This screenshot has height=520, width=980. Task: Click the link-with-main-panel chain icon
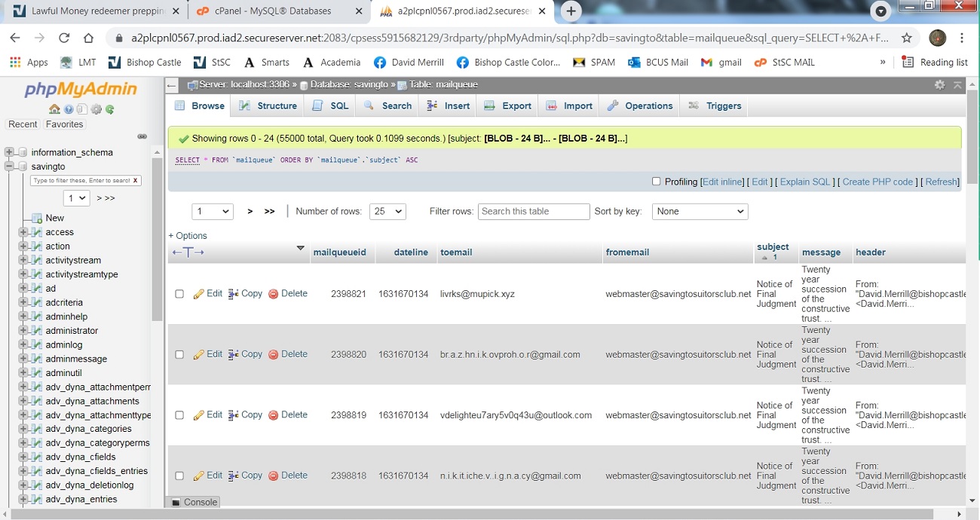(x=142, y=136)
